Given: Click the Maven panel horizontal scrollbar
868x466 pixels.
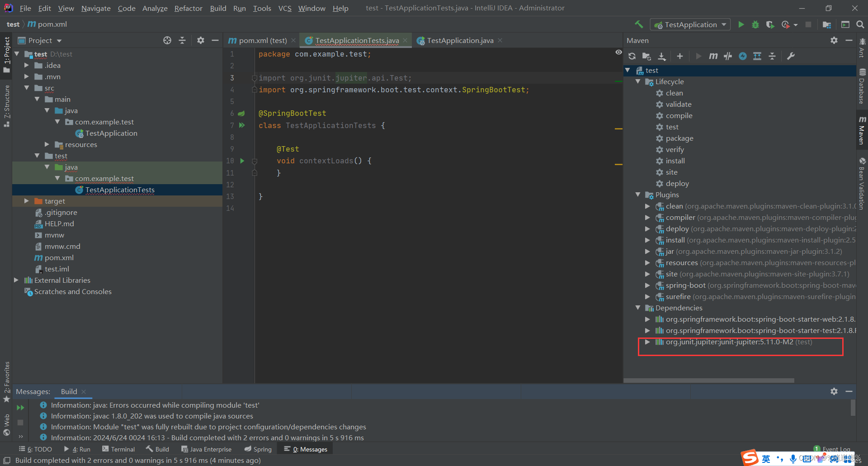Looking at the screenshot, I should pyautogui.click(x=709, y=380).
